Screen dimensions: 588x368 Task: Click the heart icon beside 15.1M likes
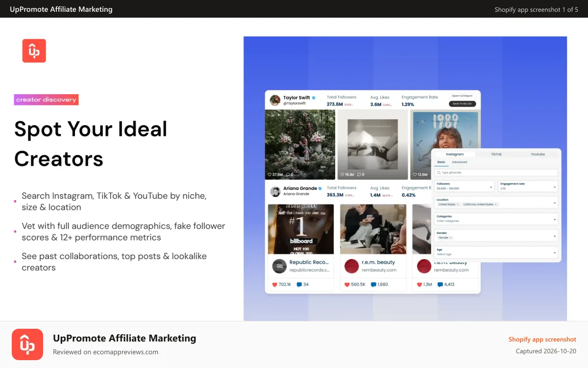(x=342, y=175)
